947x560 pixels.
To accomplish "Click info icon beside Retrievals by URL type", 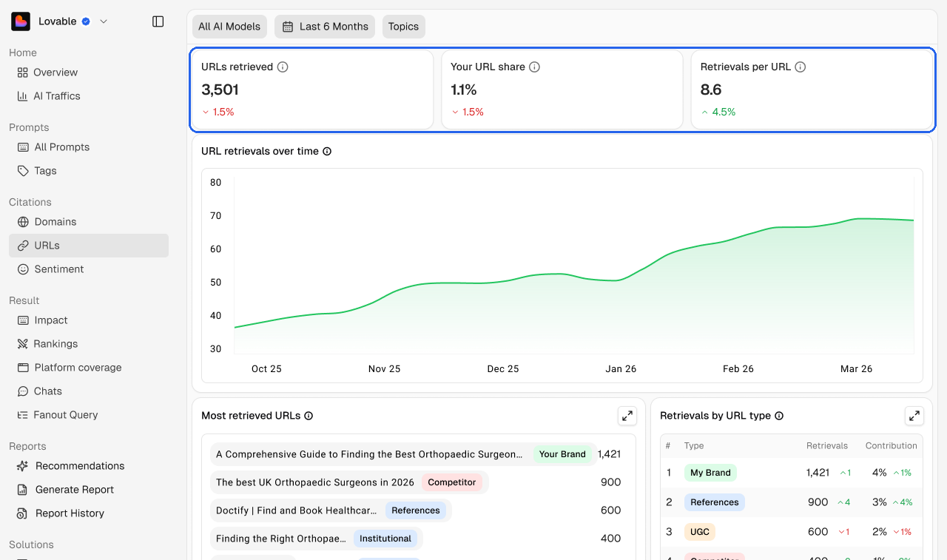I will [778, 416].
